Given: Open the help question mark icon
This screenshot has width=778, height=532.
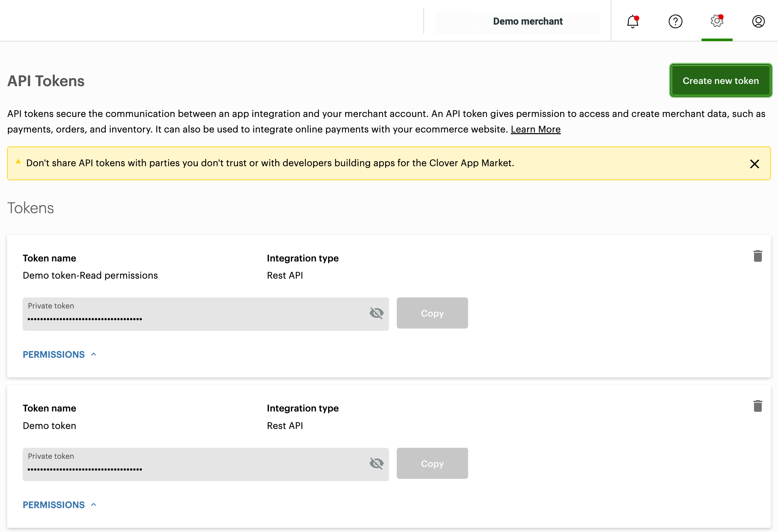Looking at the screenshot, I should point(675,21).
